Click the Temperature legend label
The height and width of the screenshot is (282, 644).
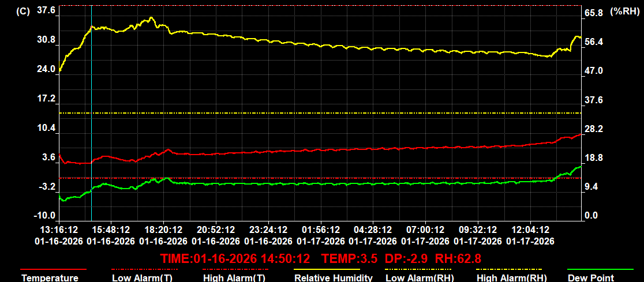(50, 278)
